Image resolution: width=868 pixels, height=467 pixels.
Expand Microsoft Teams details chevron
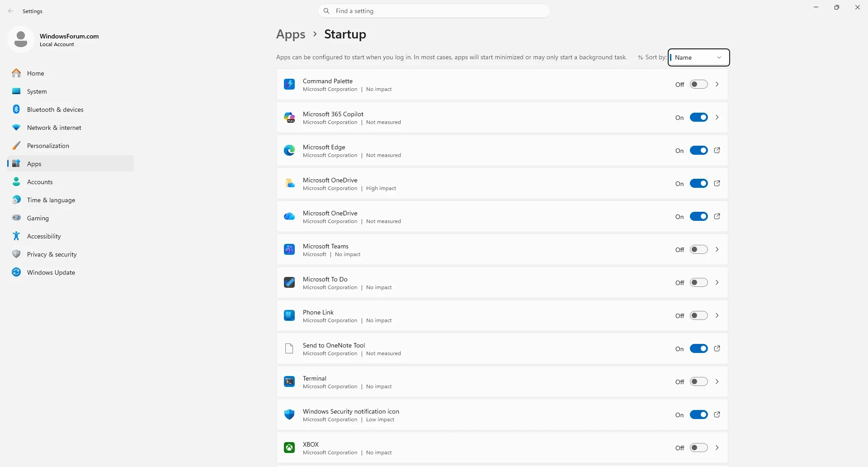(717, 250)
